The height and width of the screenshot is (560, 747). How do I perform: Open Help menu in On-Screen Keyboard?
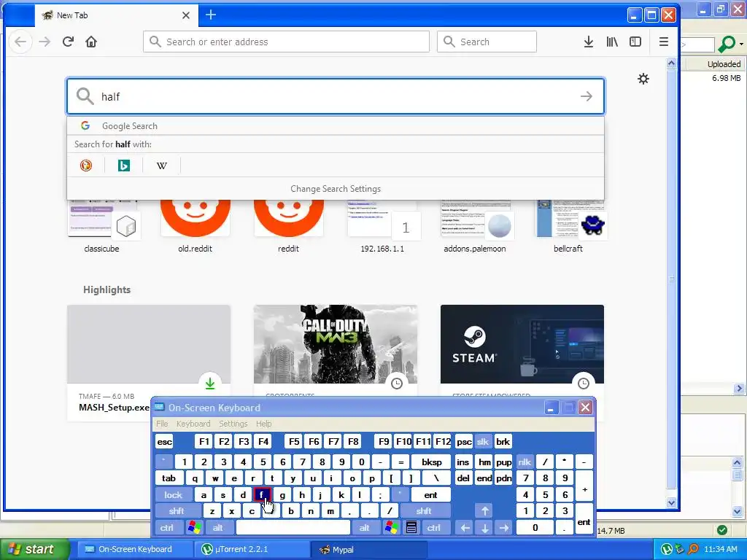point(263,424)
